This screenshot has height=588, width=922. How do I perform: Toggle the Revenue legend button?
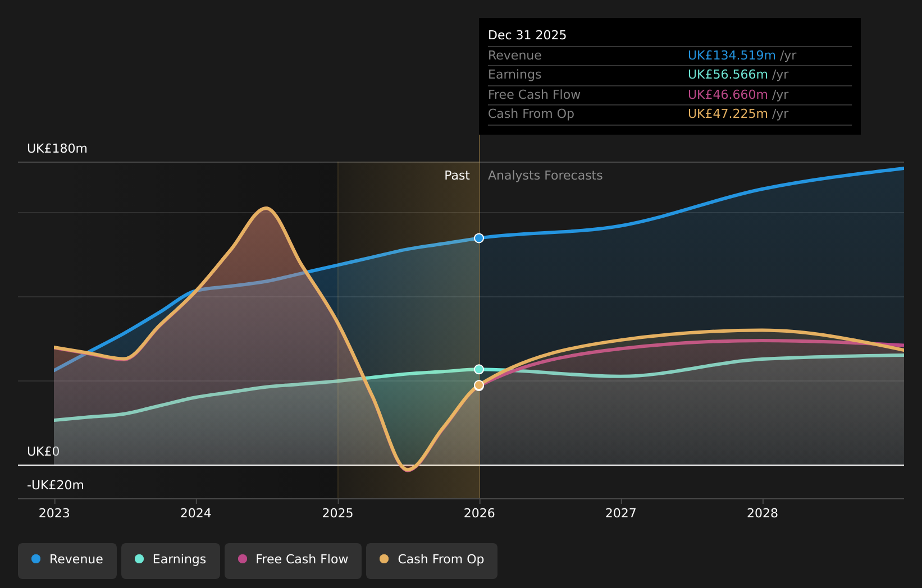[67, 561]
